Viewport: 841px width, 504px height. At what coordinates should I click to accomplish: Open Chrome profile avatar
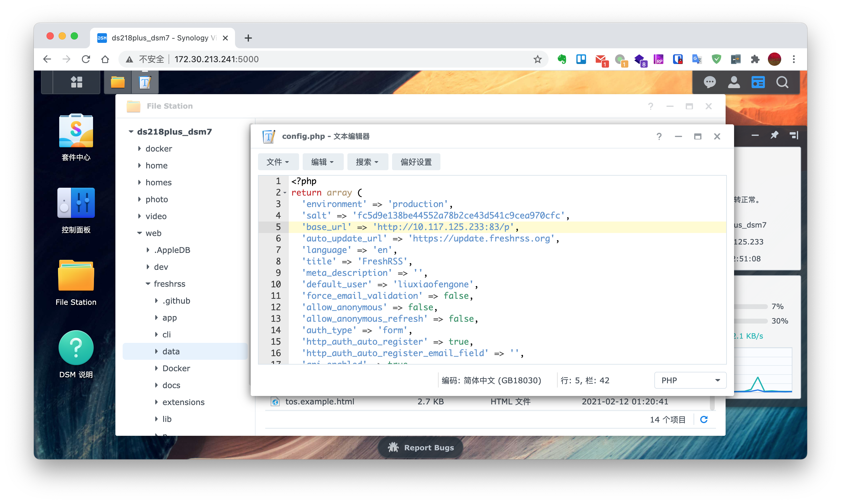pyautogui.click(x=774, y=59)
